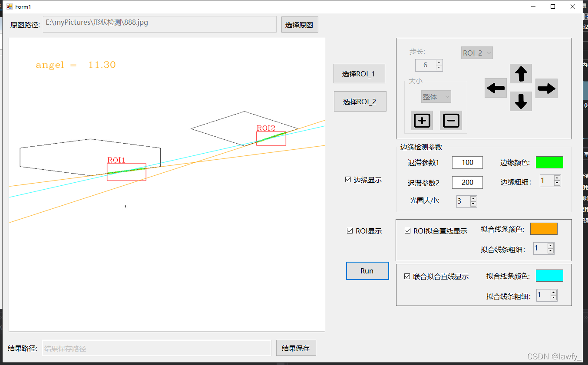This screenshot has height=365, width=588.
Task: Click the 结果保存 button
Action: (296, 348)
